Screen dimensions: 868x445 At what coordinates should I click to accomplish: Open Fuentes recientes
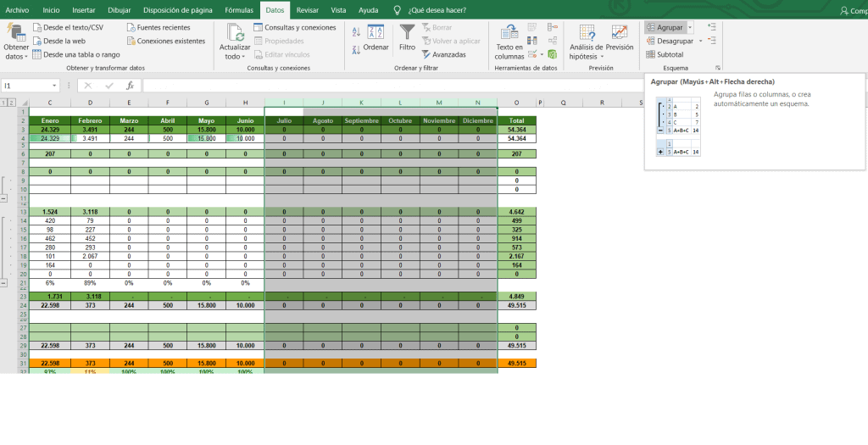tap(159, 27)
